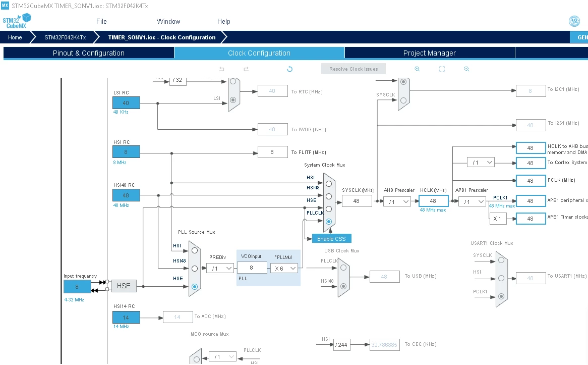This screenshot has height=365, width=588.
Task: Click the FCLK (MHz) value box
Action: [531, 181]
